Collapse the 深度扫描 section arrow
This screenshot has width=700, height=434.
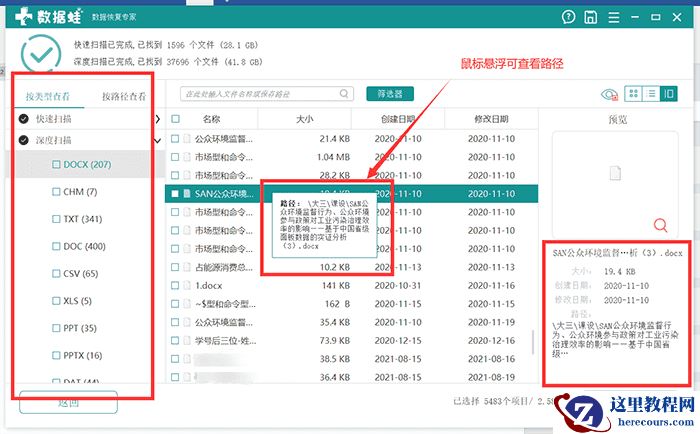click(x=158, y=141)
